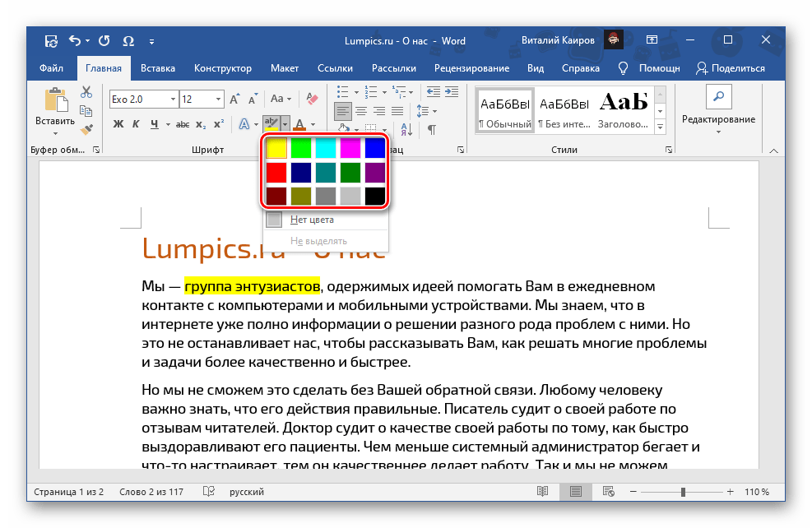
Task: Click the increase indent icon
Action: [x=452, y=91]
